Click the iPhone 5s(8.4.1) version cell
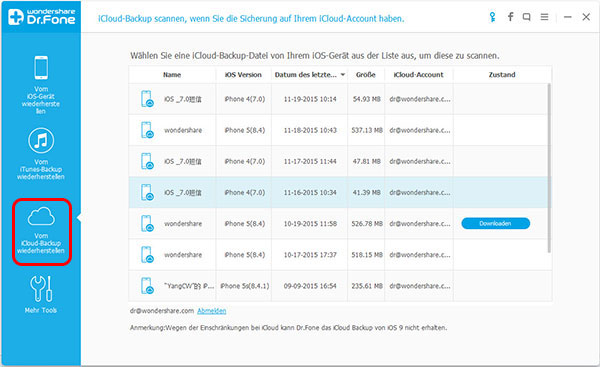600x367 pixels. tap(245, 286)
